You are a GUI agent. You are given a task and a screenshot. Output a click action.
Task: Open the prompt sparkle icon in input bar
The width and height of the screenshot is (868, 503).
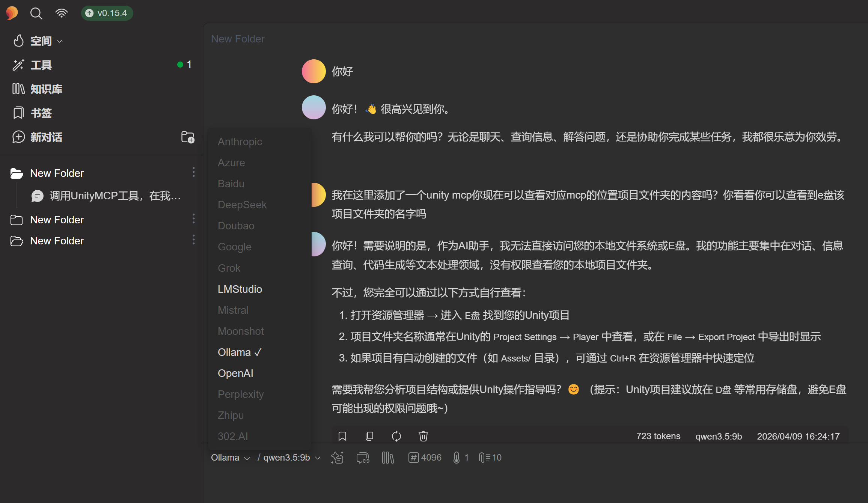[337, 457]
